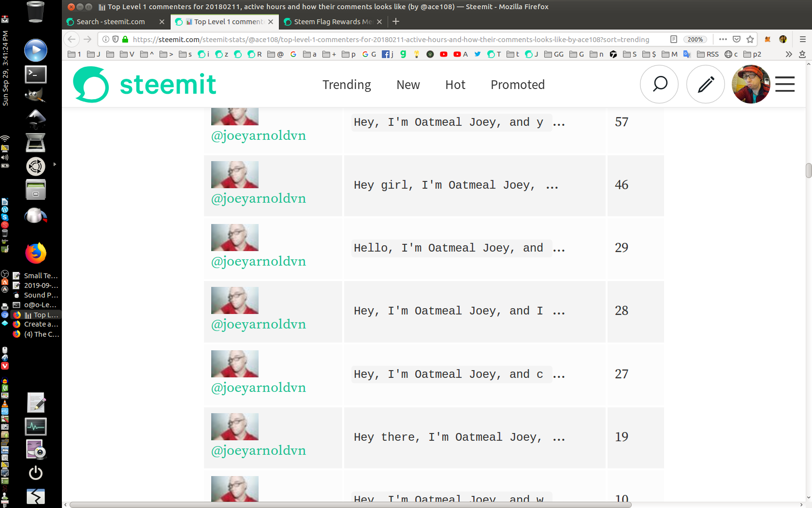Open the green padlock site security info
This screenshot has width=812, height=508.
coord(125,39)
